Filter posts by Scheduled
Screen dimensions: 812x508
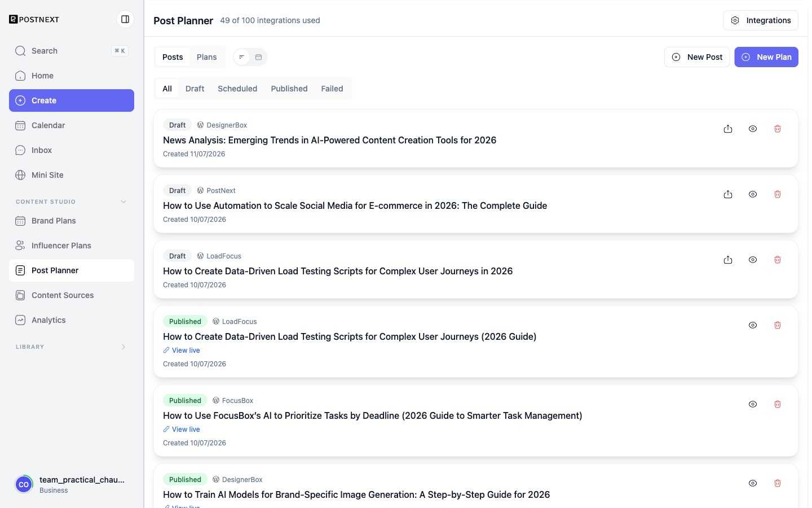click(237, 89)
